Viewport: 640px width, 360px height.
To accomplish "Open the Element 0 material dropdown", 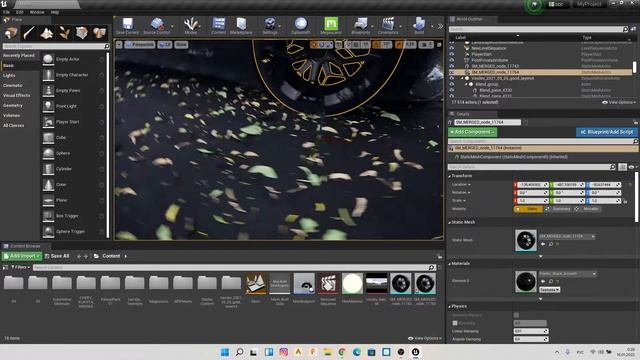I will click(x=567, y=273).
